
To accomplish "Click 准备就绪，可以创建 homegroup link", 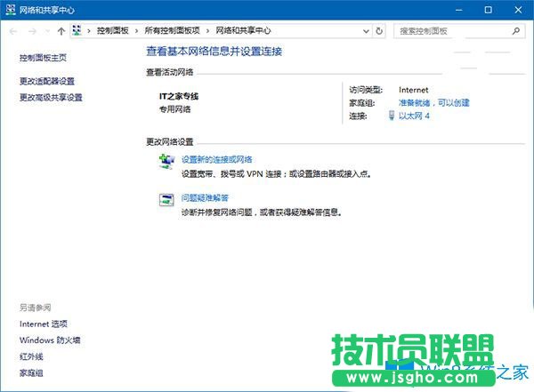I will 434,103.
